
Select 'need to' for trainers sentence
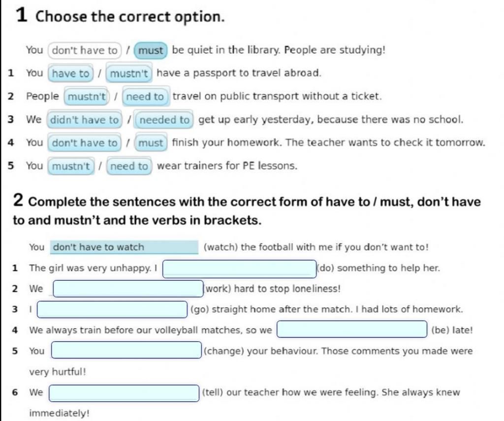(x=129, y=166)
